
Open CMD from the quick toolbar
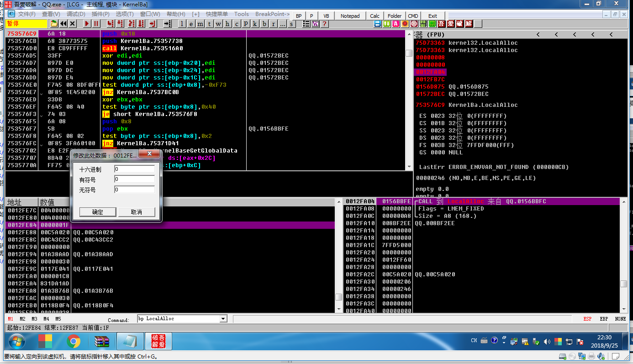coord(413,16)
